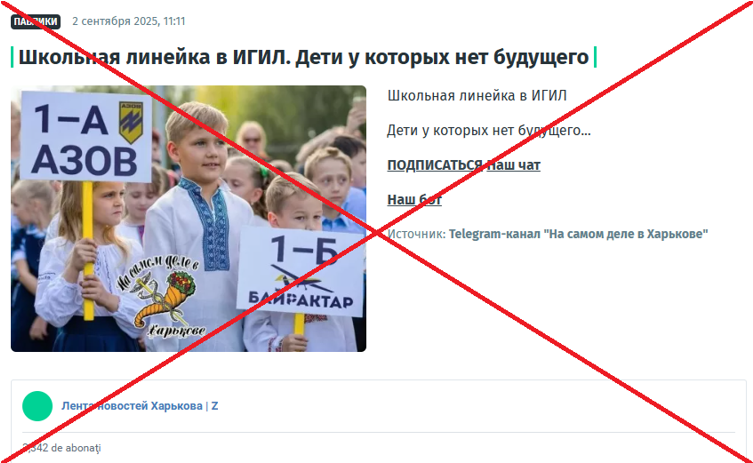Click the 1-А АЗОВ sign in photo
The height and width of the screenshot is (463, 753).
pyautogui.click(x=86, y=137)
